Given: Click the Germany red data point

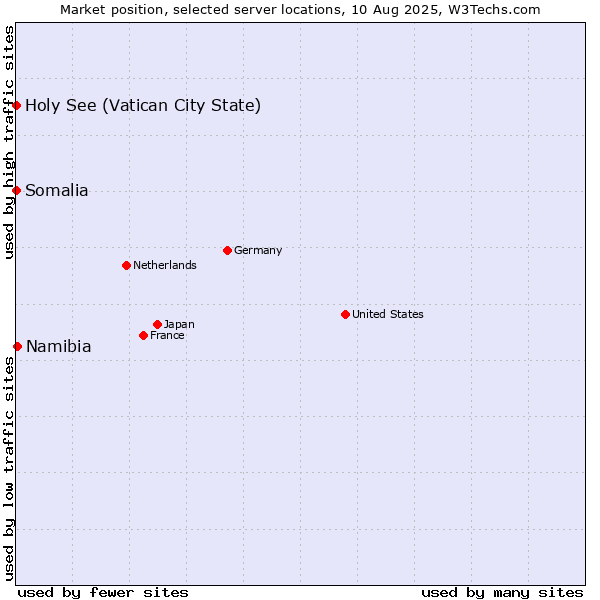Looking at the screenshot, I should tap(227, 251).
